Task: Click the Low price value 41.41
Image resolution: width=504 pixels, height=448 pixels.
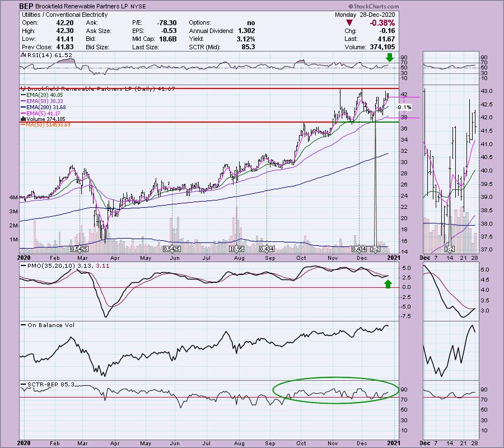Action: tap(64, 39)
